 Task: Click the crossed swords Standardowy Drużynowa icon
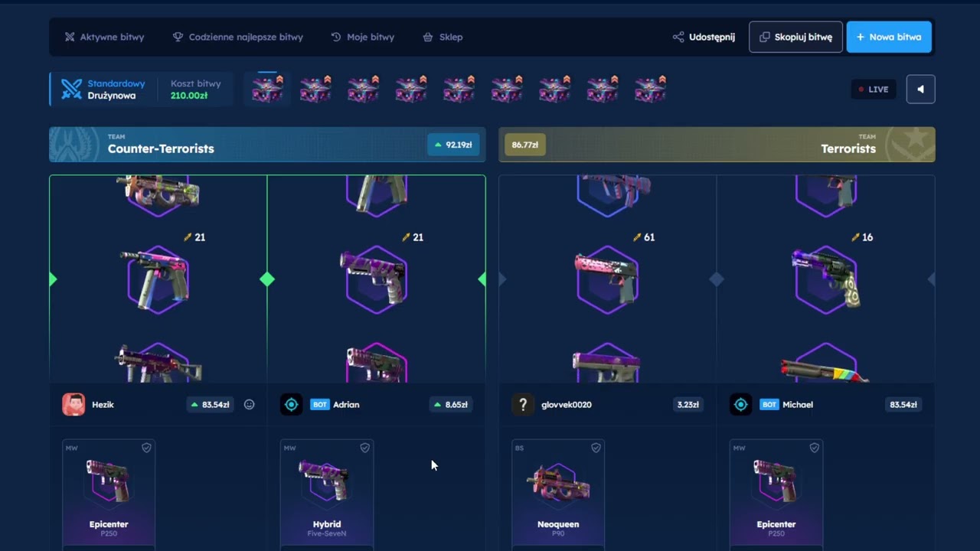tap(71, 90)
